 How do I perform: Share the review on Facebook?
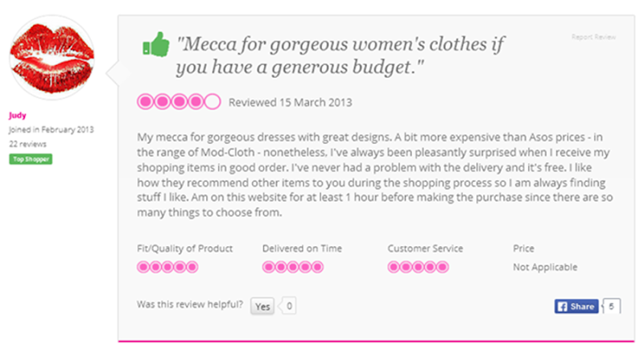[x=576, y=306]
